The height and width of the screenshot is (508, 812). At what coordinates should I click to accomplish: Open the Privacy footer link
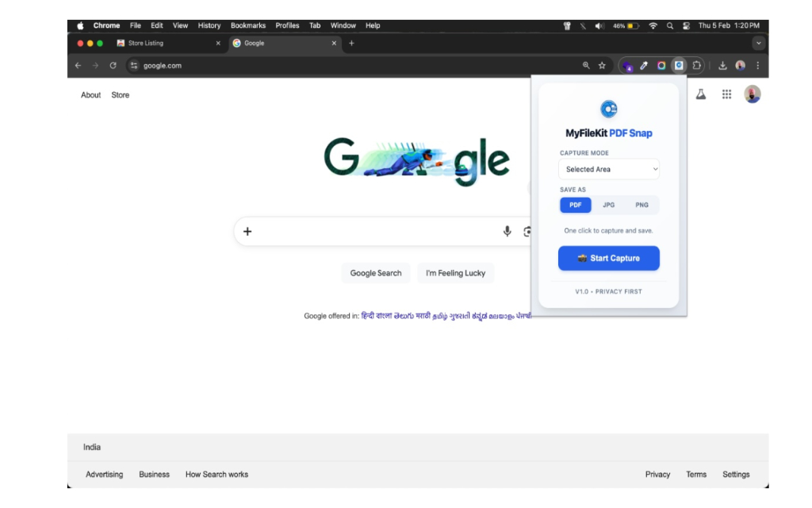(657, 475)
